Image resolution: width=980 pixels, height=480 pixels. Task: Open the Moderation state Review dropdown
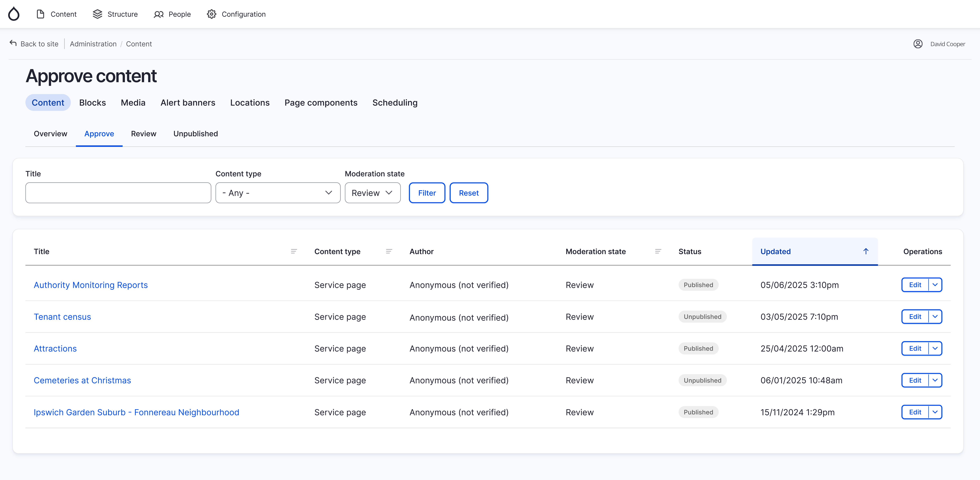pyautogui.click(x=372, y=193)
